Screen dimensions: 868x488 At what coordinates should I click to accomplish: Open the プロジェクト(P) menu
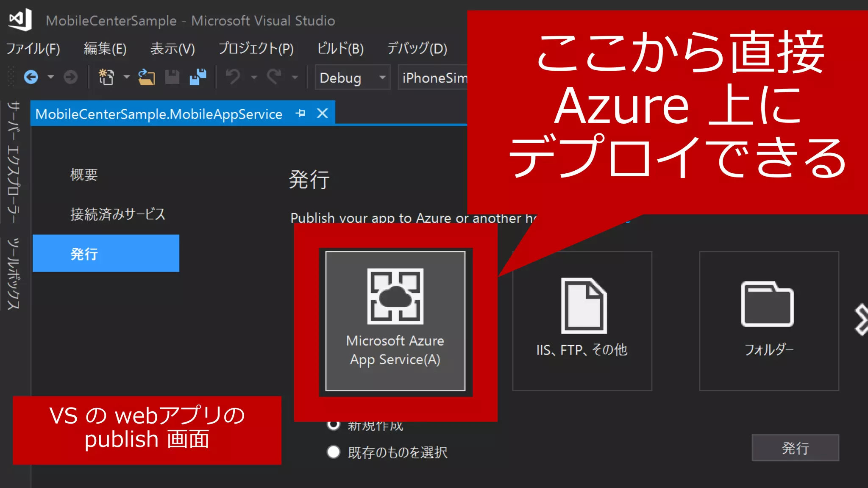tap(256, 49)
